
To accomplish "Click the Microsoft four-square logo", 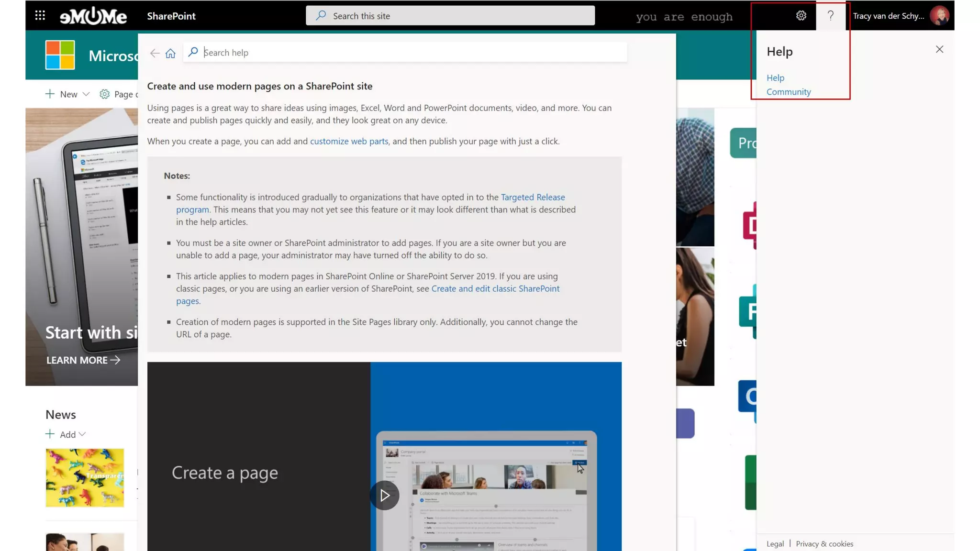I will [60, 55].
